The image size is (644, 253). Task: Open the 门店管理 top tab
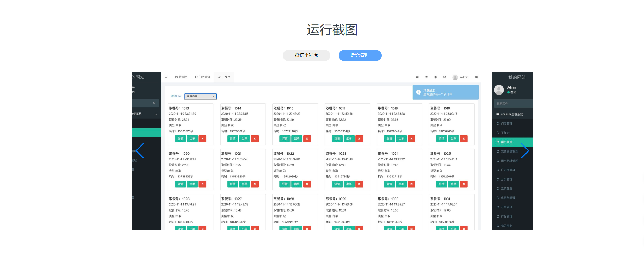(203, 77)
